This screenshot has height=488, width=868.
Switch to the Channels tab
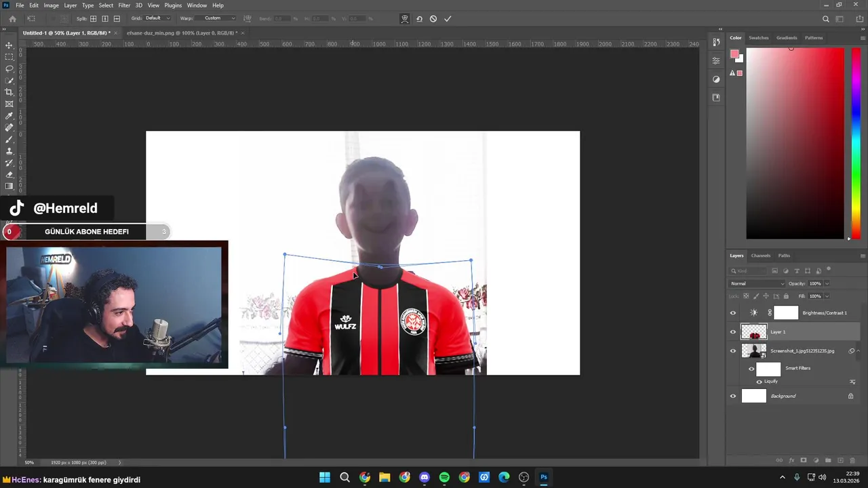761,256
